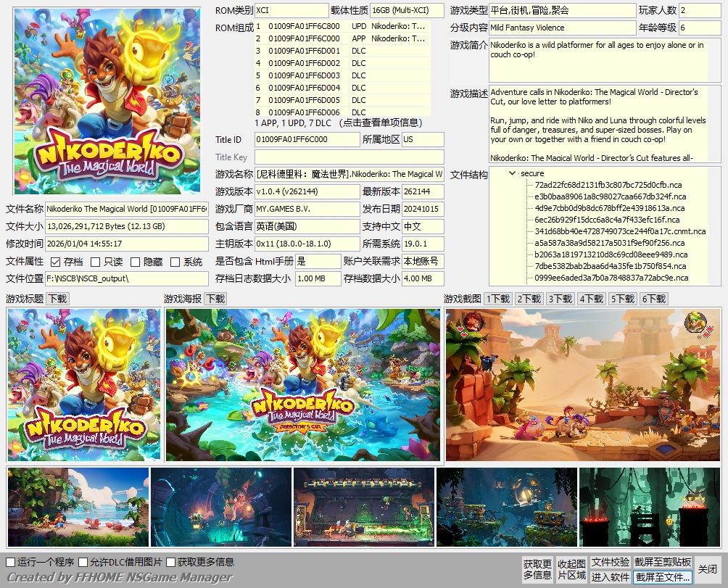Toggle 允许DLC借用图片 checkbox

(83, 563)
